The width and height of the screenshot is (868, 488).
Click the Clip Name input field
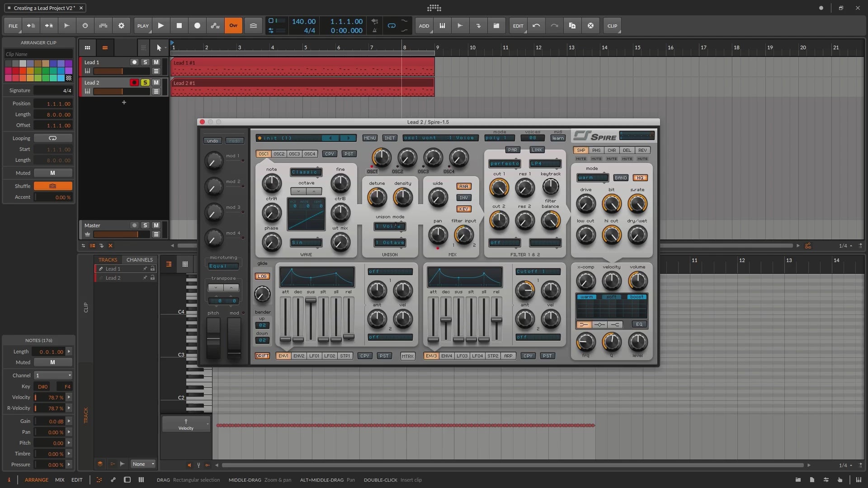coord(38,54)
